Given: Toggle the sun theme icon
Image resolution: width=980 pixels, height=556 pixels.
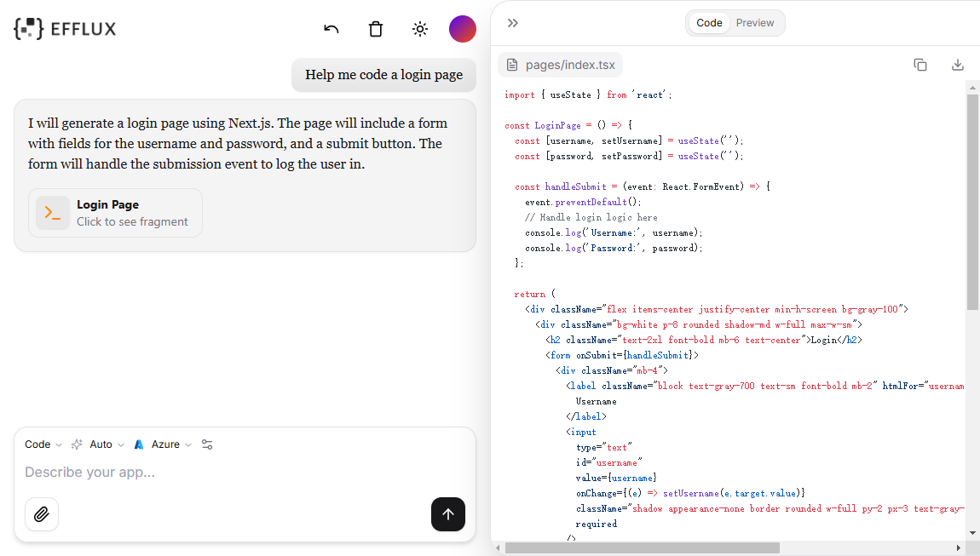Looking at the screenshot, I should click(420, 29).
